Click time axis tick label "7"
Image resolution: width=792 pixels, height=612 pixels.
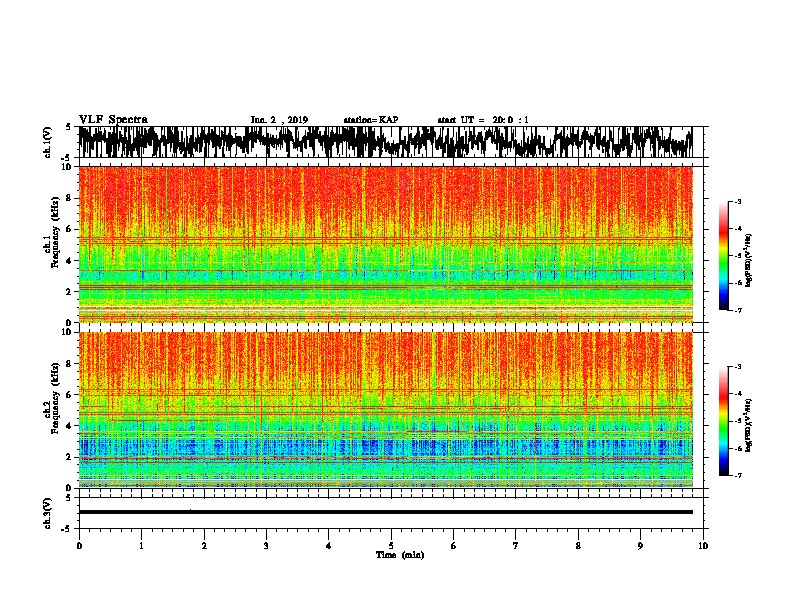[x=516, y=546]
